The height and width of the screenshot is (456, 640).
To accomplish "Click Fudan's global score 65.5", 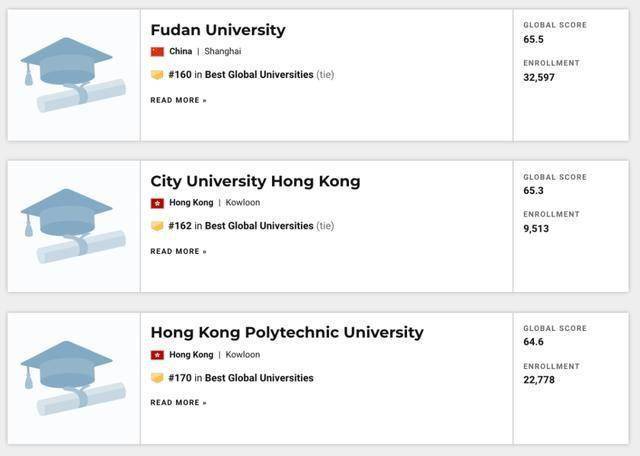I will (x=533, y=39).
